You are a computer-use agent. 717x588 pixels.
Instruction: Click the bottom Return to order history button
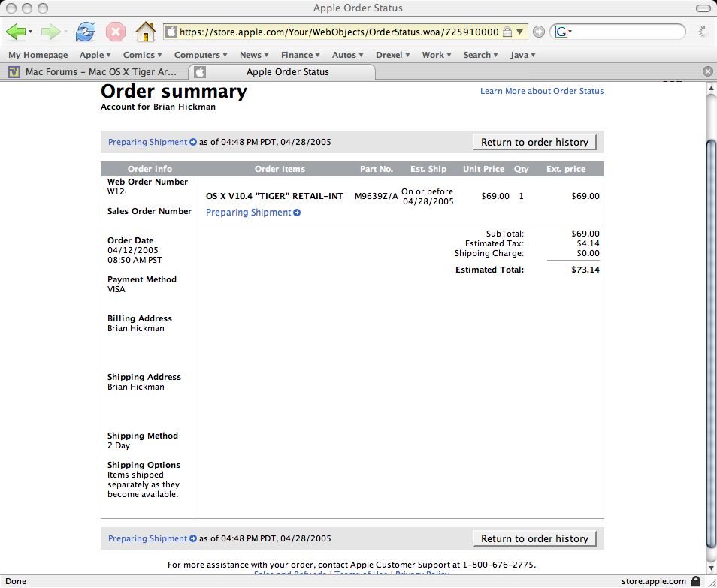click(534, 538)
